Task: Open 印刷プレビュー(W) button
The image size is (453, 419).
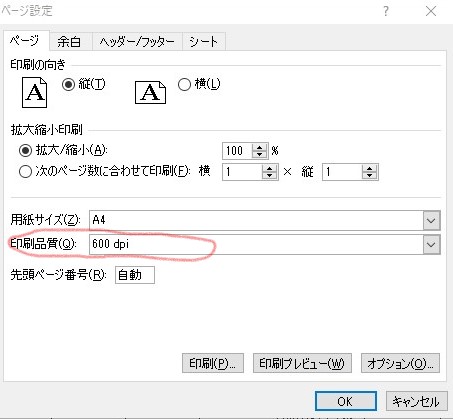Action: tap(302, 363)
